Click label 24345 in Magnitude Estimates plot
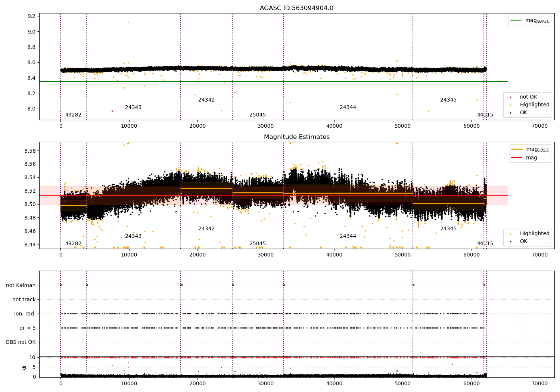560x392 pixels. (x=448, y=228)
